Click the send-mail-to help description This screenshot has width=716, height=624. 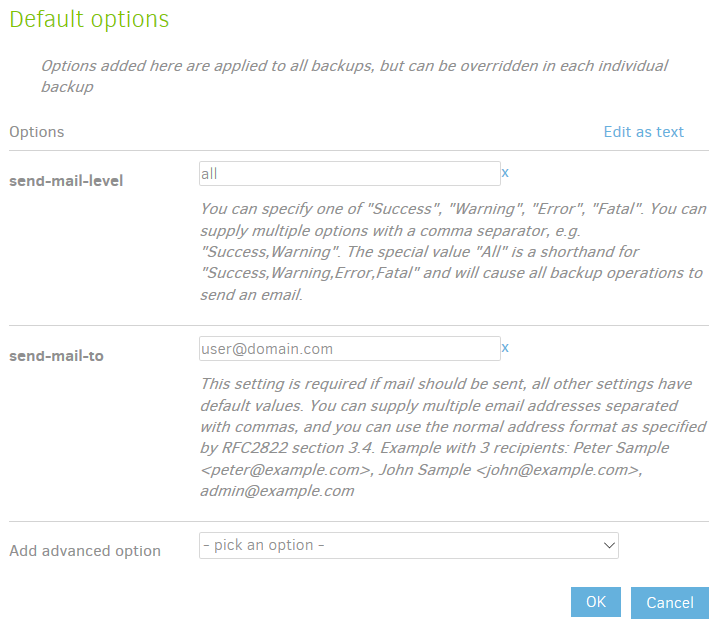[x=452, y=437]
